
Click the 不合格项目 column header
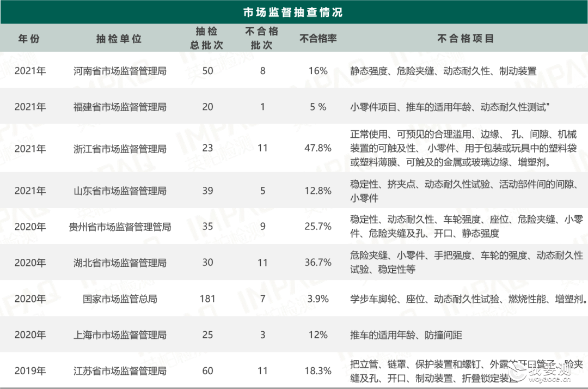tap(465, 38)
